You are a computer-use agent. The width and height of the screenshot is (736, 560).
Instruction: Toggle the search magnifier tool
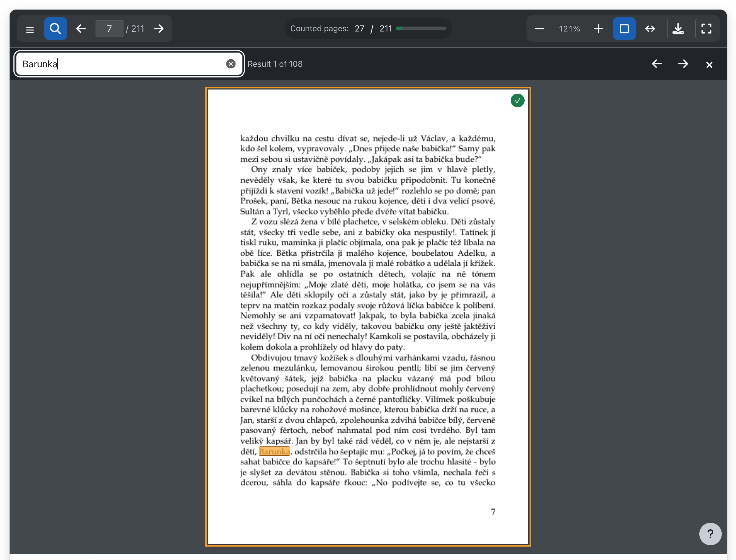click(x=55, y=29)
